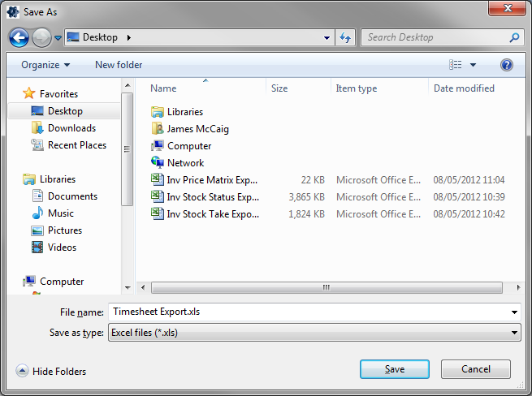The width and height of the screenshot is (532, 396).
Task: Open the File name history dropdown arrow
Action: coord(515,312)
